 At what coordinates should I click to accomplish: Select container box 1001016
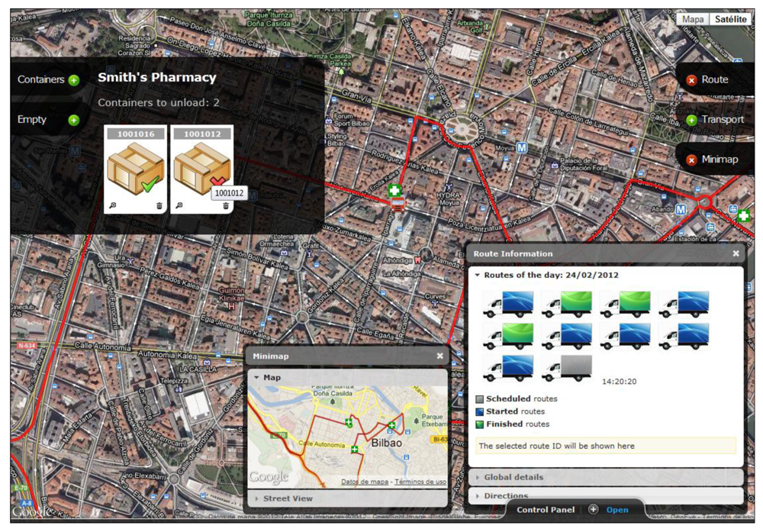(136, 169)
